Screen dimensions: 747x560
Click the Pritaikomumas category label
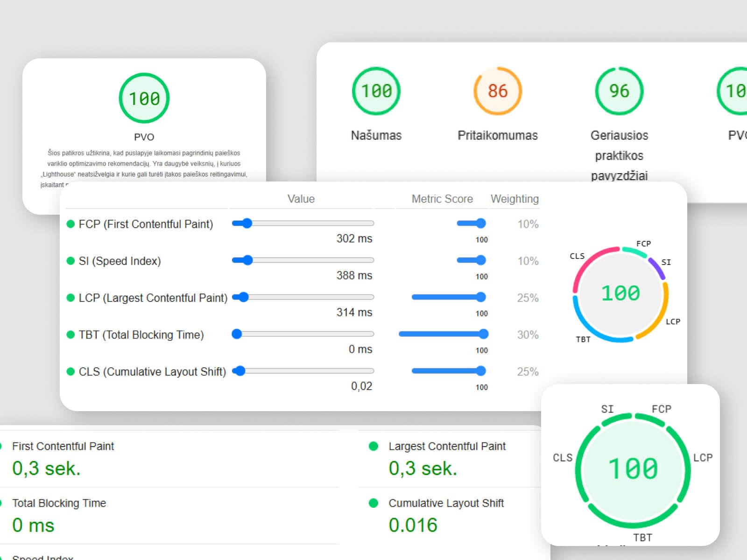coord(498,135)
